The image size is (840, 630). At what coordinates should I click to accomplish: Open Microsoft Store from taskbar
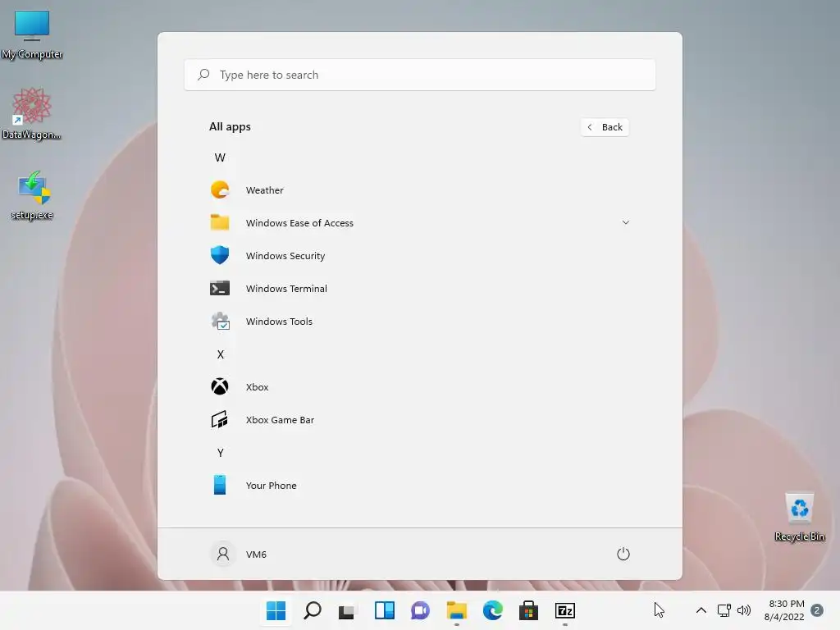[x=529, y=610]
